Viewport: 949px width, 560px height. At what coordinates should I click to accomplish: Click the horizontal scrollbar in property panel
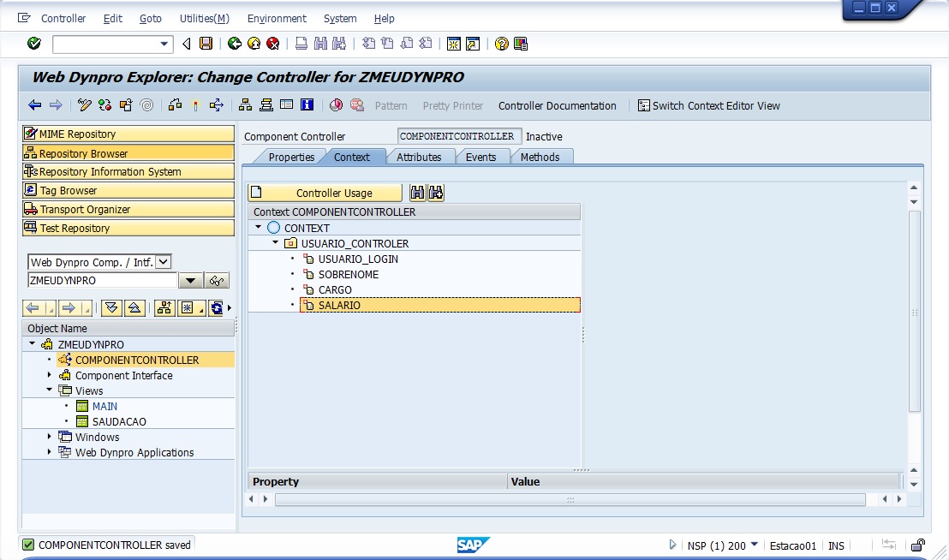coord(570,499)
